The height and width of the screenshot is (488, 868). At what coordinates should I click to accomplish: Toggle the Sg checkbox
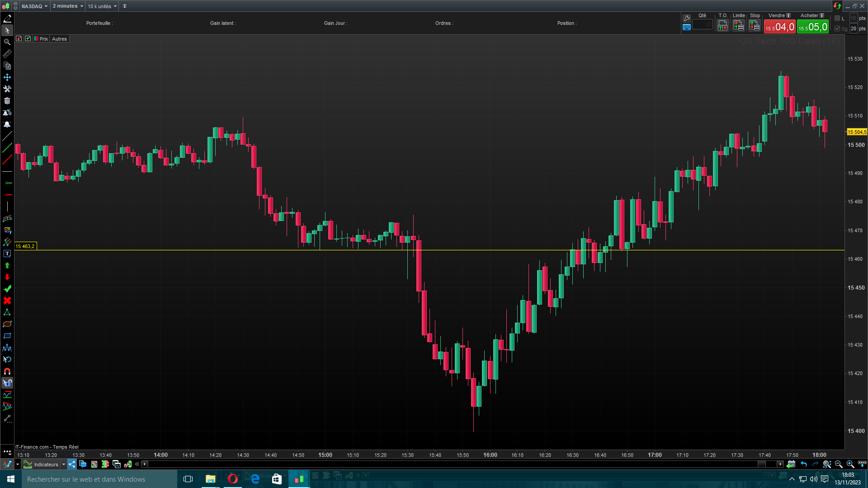click(x=837, y=28)
